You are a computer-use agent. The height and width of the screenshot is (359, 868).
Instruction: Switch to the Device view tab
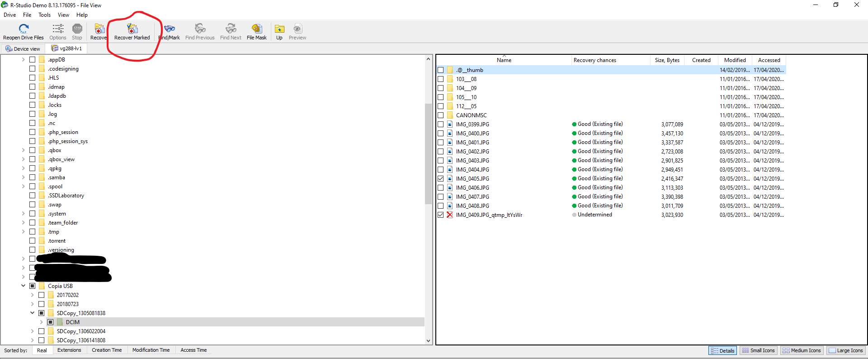23,49
